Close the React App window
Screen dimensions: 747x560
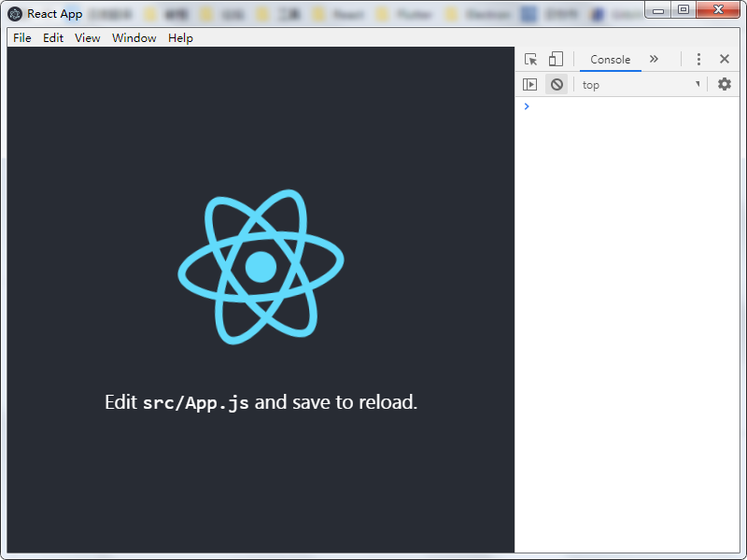point(718,9)
